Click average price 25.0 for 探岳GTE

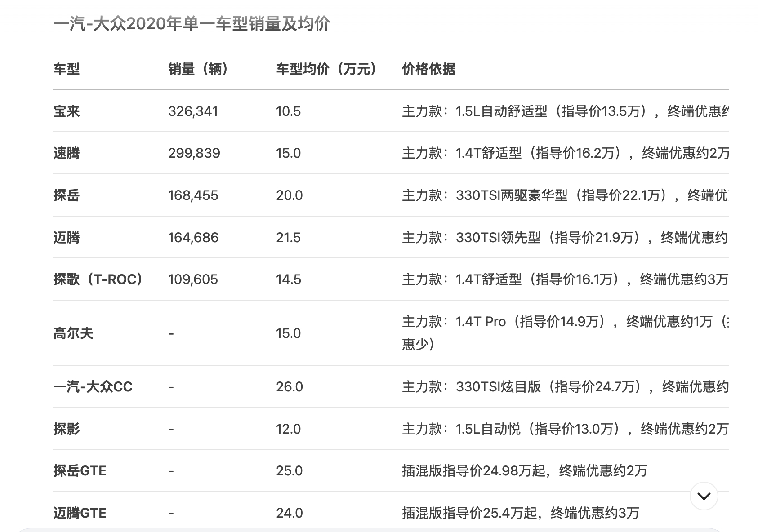point(290,471)
